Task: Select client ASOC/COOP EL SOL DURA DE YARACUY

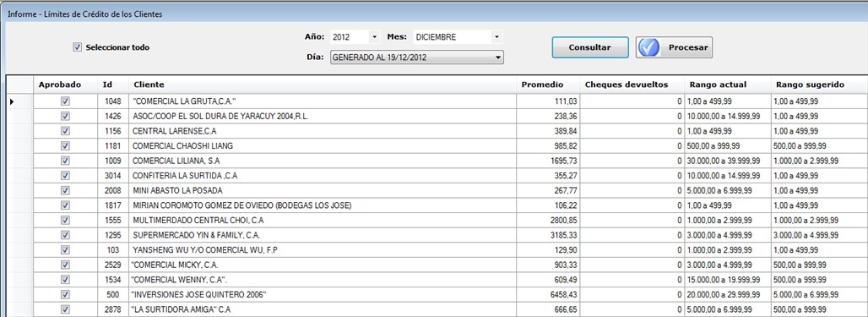Action: tap(323, 117)
